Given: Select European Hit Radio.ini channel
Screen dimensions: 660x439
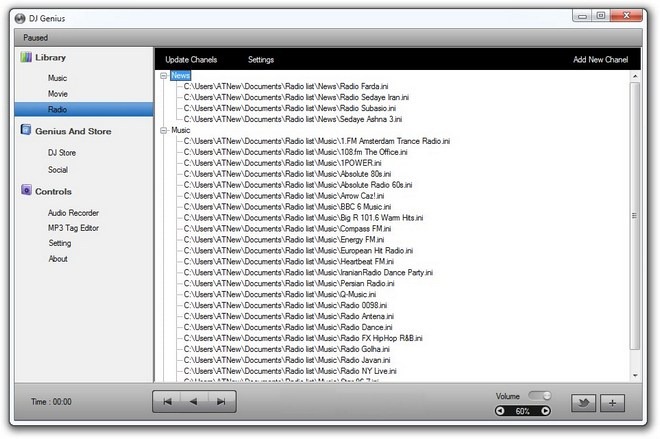Looking at the screenshot, I should pyautogui.click(x=298, y=250).
